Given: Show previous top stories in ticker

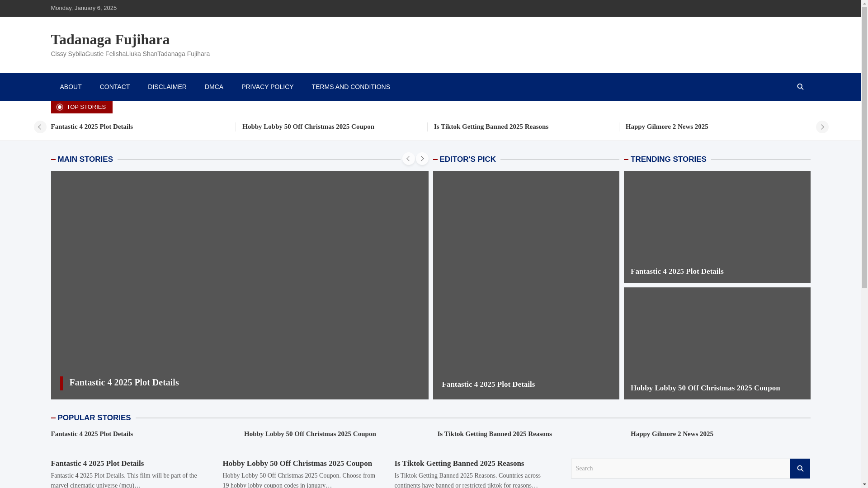Looking at the screenshot, I should click(x=40, y=127).
